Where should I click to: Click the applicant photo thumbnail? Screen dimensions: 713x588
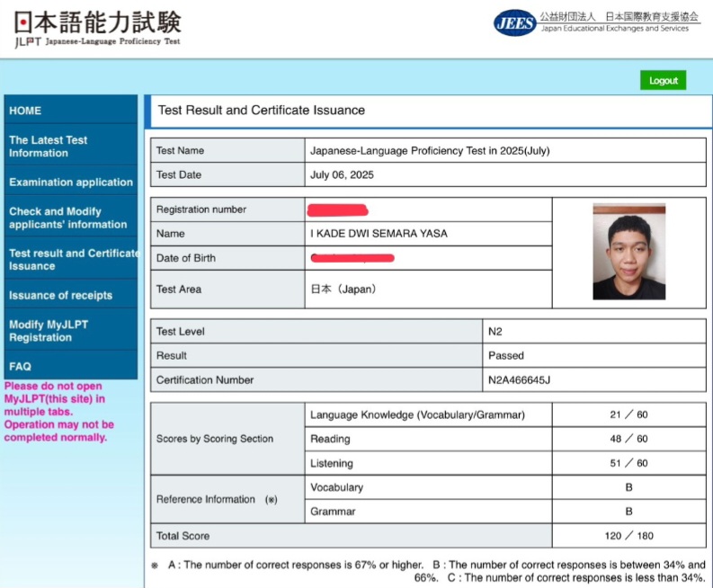tap(628, 252)
